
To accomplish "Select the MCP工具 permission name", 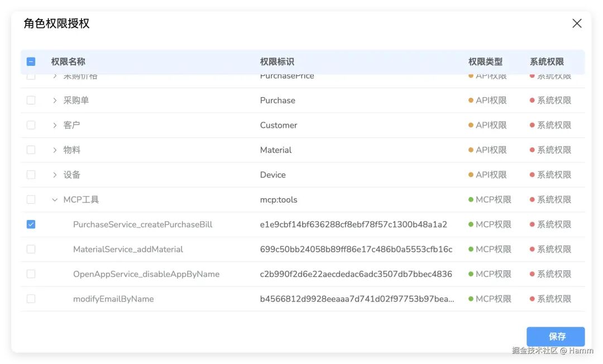I will tap(81, 200).
